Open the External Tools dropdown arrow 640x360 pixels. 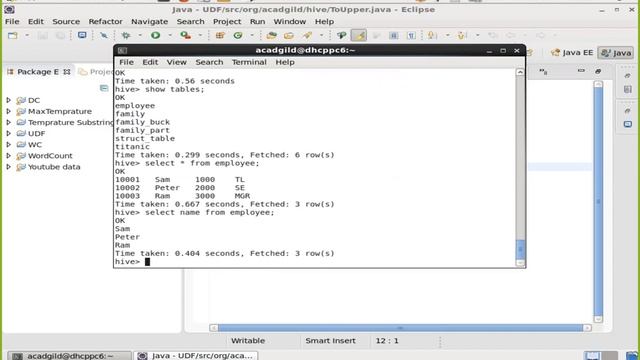[x=200, y=36]
